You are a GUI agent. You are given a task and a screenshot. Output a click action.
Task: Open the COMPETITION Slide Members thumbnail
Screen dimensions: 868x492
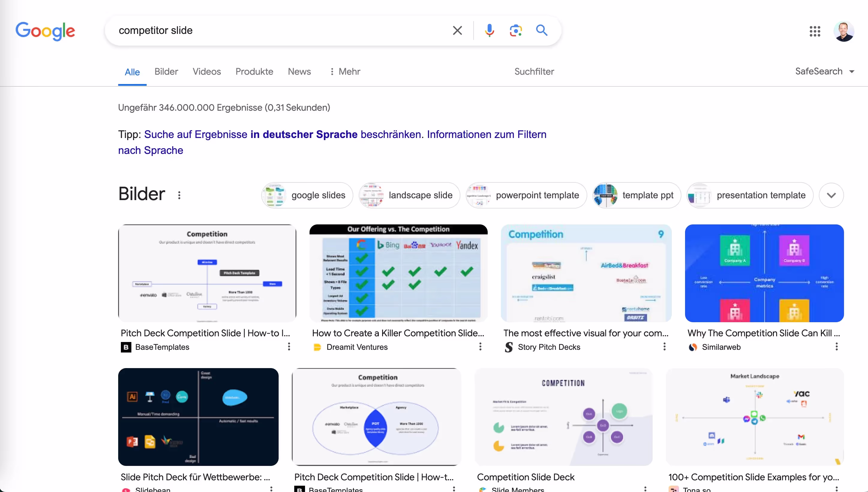click(563, 417)
